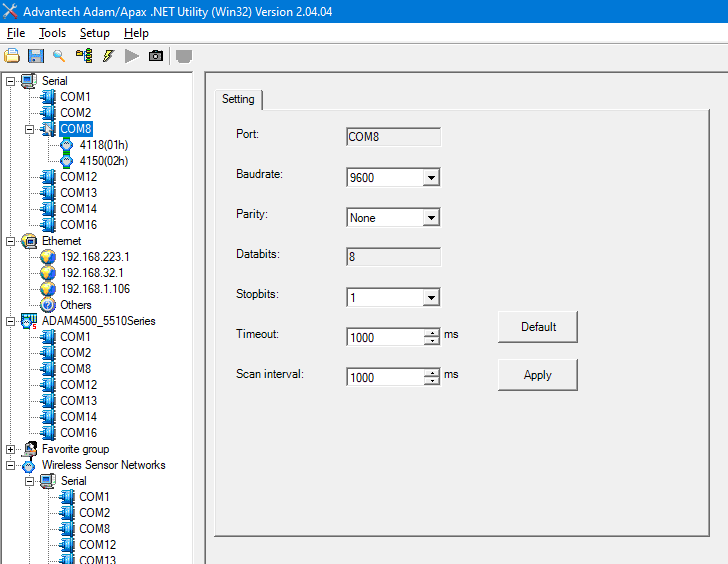Viewport: 728px width, 564px height.
Task: Decrease Scan interval with down arrow
Action: point(432,381)
